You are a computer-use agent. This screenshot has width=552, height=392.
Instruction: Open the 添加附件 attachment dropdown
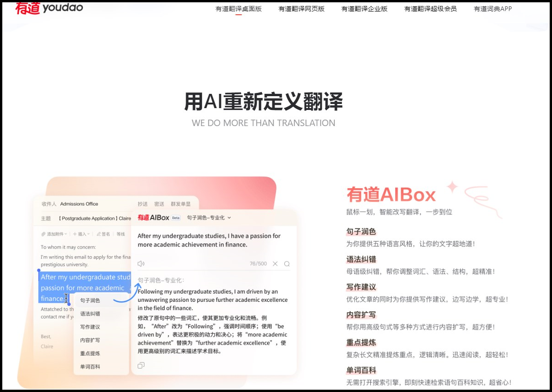pyautogui.click(x=54, y=234)
